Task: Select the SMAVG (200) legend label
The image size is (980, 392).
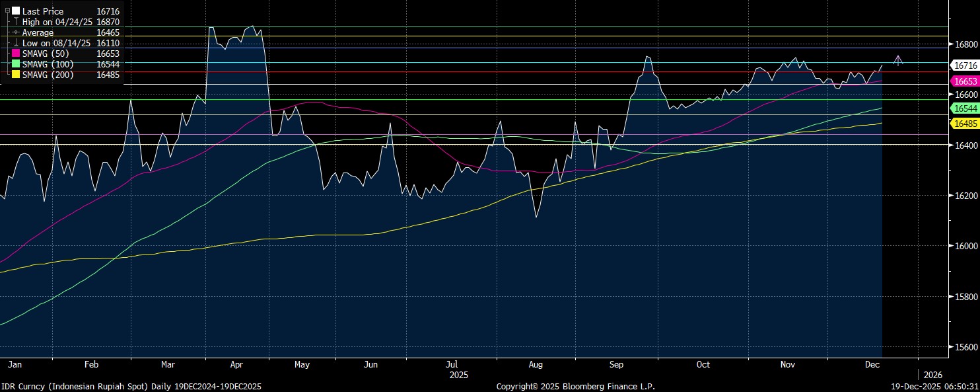Action: pyautogui.click(x=48, y=75)
